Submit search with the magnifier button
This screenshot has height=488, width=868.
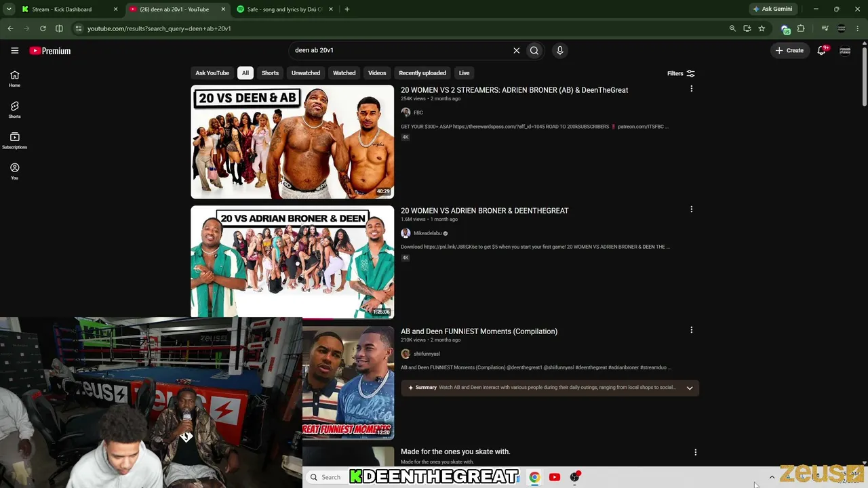coord(534,50)
